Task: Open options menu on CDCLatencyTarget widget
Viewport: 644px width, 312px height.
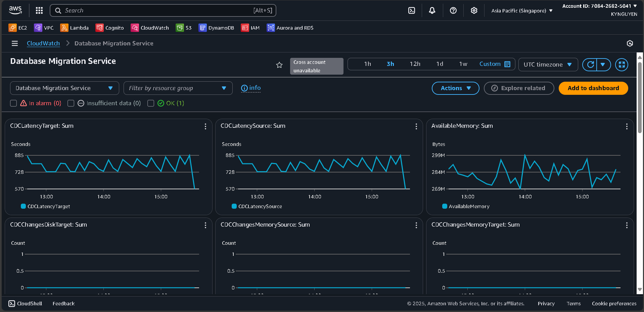Action: [x=205, y=127]
